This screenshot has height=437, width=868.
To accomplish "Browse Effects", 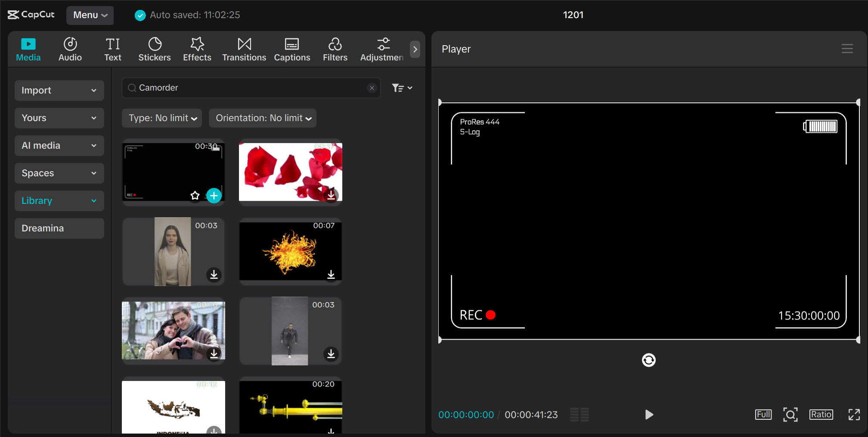I will pos(197,48).
